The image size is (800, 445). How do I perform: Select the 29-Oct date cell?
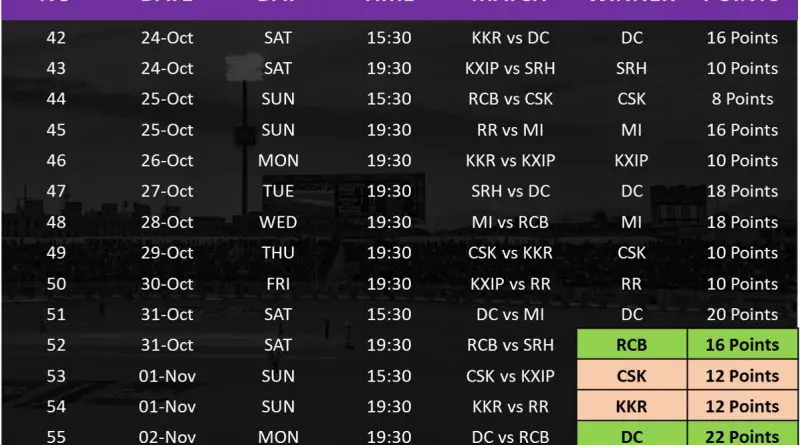[x=167, y=253]
